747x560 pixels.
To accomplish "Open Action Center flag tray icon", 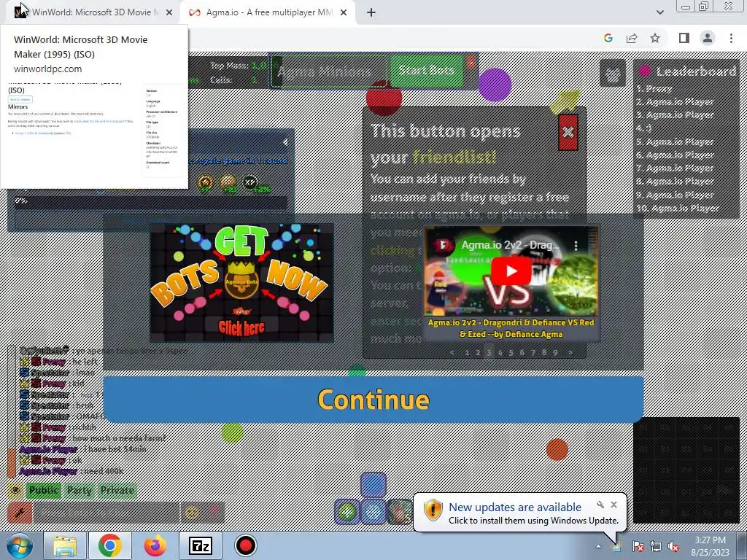I will 638,546.
